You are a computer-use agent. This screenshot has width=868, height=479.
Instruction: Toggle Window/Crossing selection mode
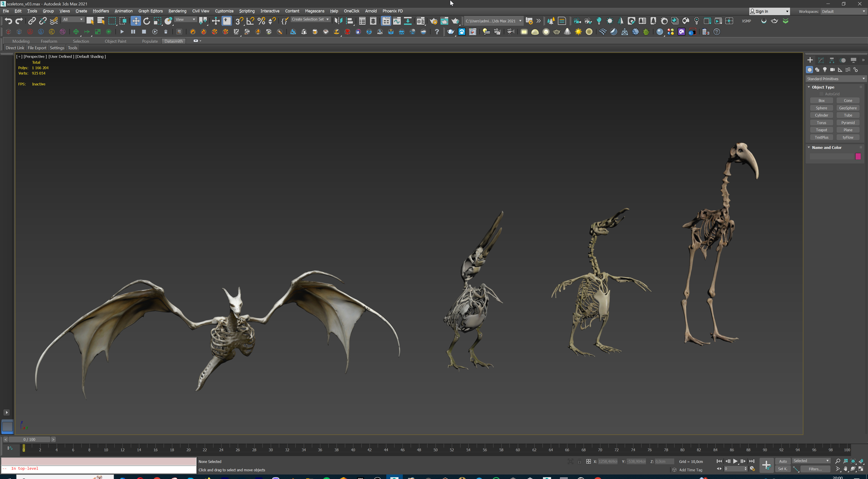(x=123, y=21)
